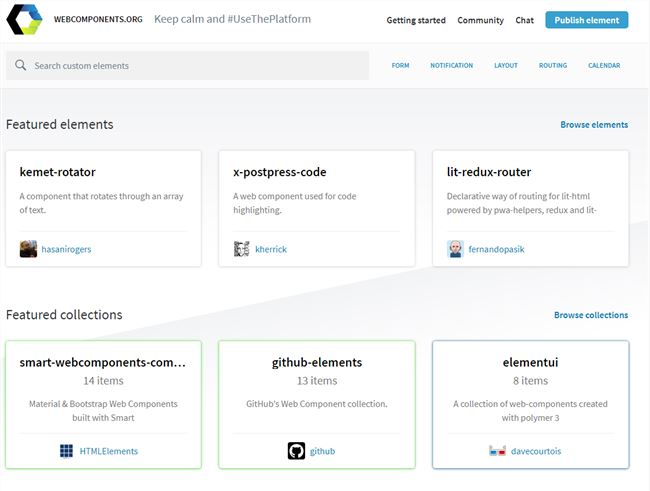This screenshot has height=491, width=650.
Task: Click the '14 items' count text
Action: point(103,381)
